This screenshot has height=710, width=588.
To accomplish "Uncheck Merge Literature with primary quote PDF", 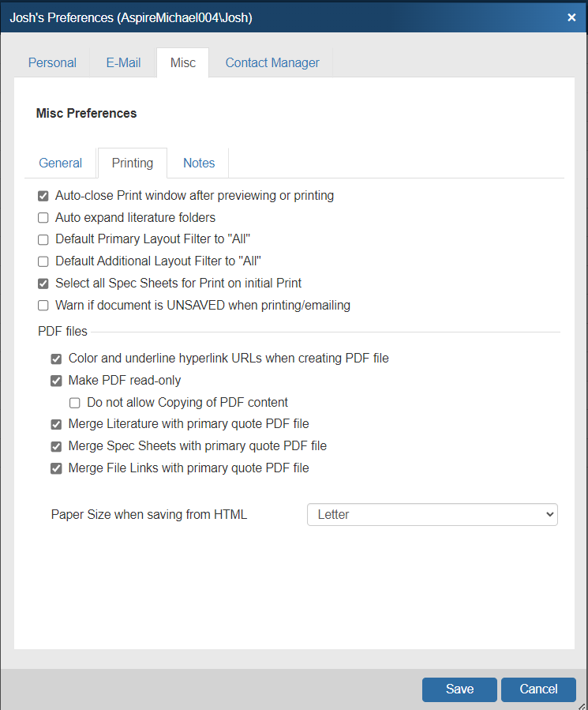I will click(x=57, y=424).
